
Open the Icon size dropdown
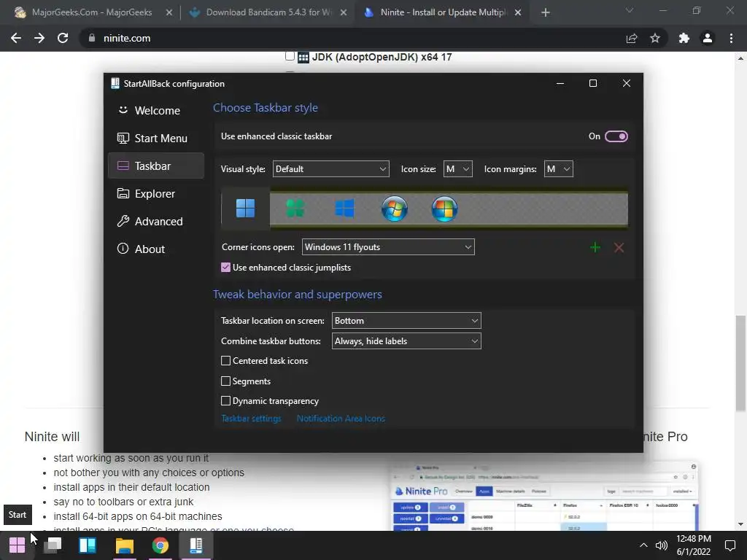click(458, 169)
